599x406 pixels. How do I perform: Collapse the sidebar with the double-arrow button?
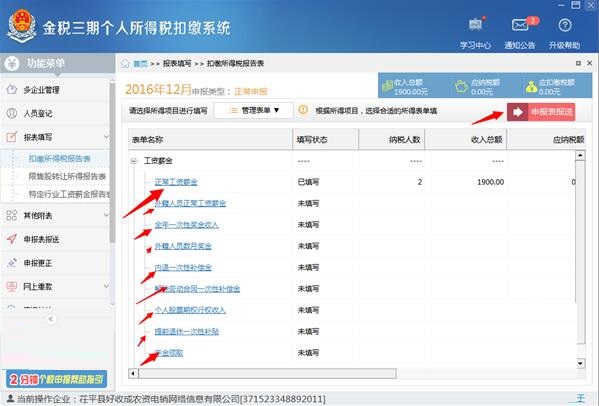[50, 319]
